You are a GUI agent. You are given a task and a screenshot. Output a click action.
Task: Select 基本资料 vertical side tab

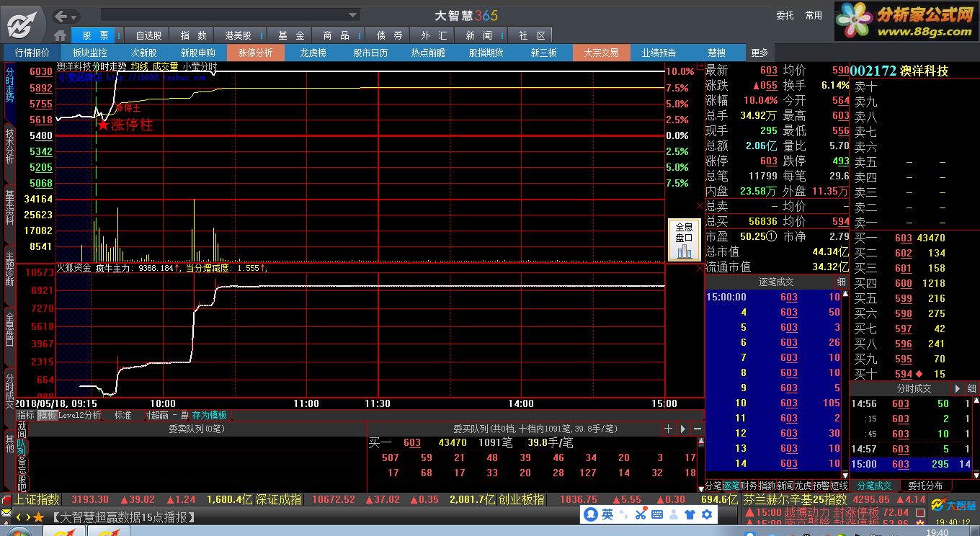click(x=9, y=207)
